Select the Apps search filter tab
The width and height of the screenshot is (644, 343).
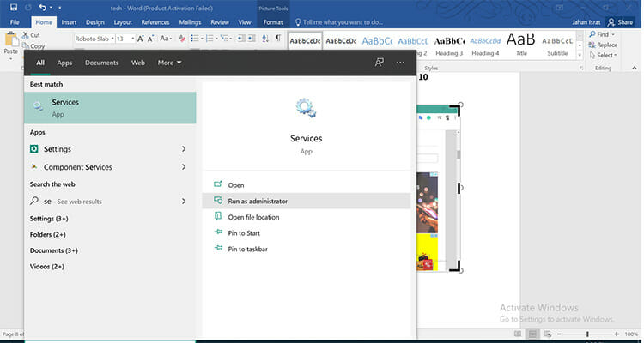(x=64, y=63)
